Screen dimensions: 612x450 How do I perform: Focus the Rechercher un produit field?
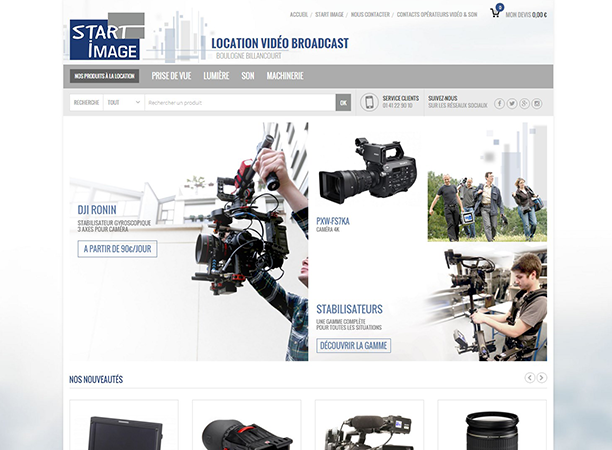pyautogui.click(x=240, y=103)
